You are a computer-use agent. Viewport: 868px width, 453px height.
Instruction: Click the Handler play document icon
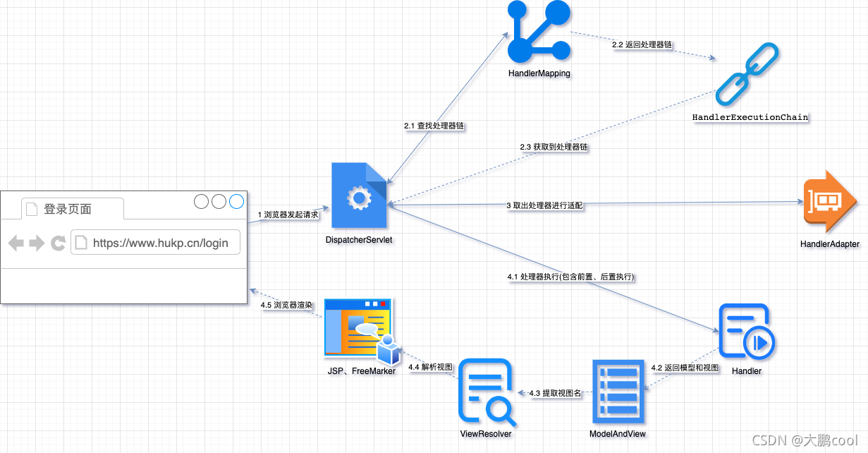pos(747,332)
